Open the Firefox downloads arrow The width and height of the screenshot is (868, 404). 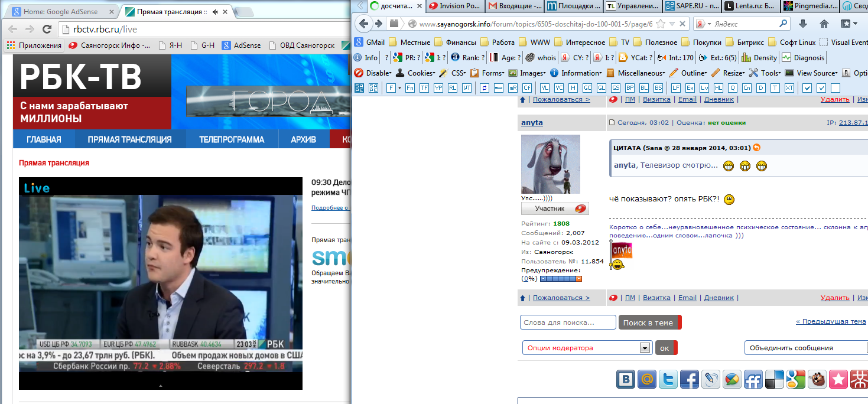point(802,24)
